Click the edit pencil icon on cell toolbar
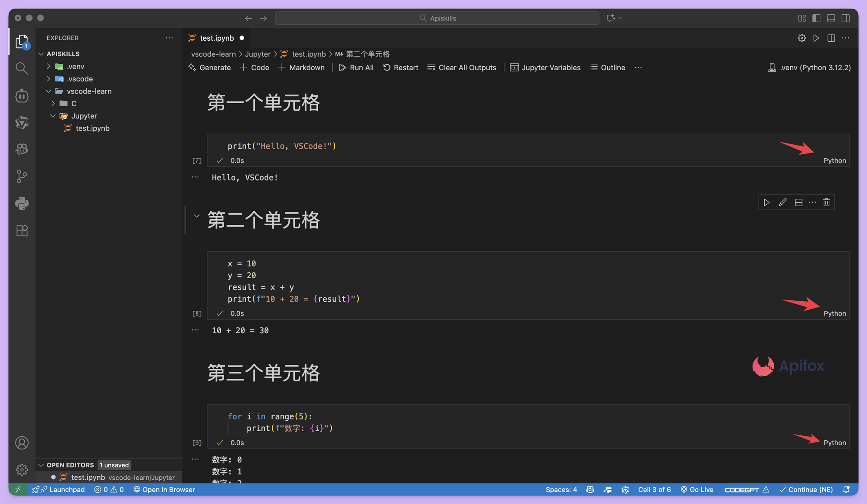 point(782,202)
